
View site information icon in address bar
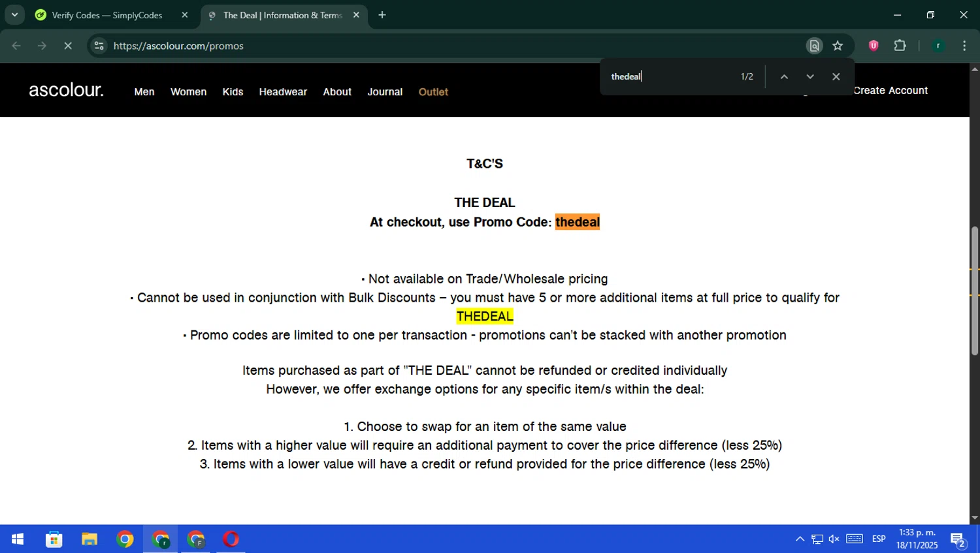(99, 46)
